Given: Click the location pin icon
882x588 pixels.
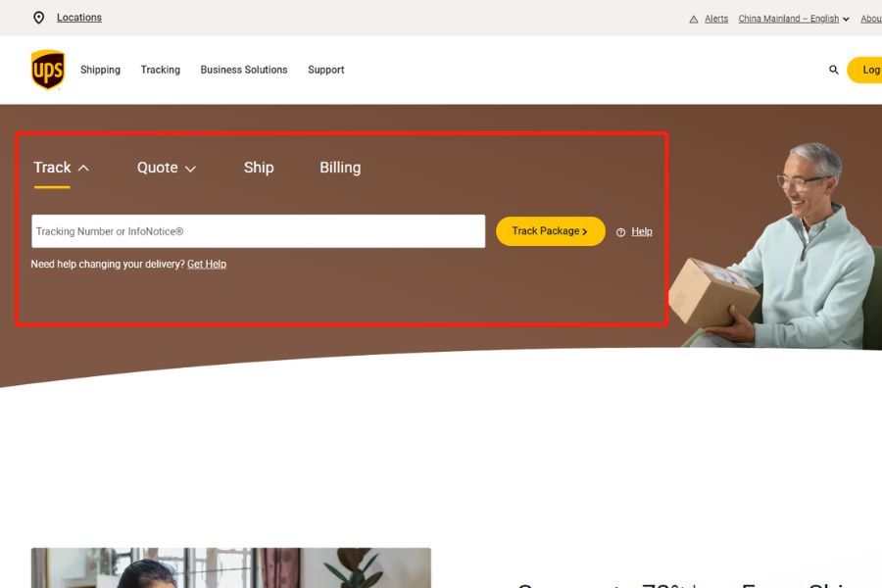Looking at the screenshot, I should tap(39, 18).
